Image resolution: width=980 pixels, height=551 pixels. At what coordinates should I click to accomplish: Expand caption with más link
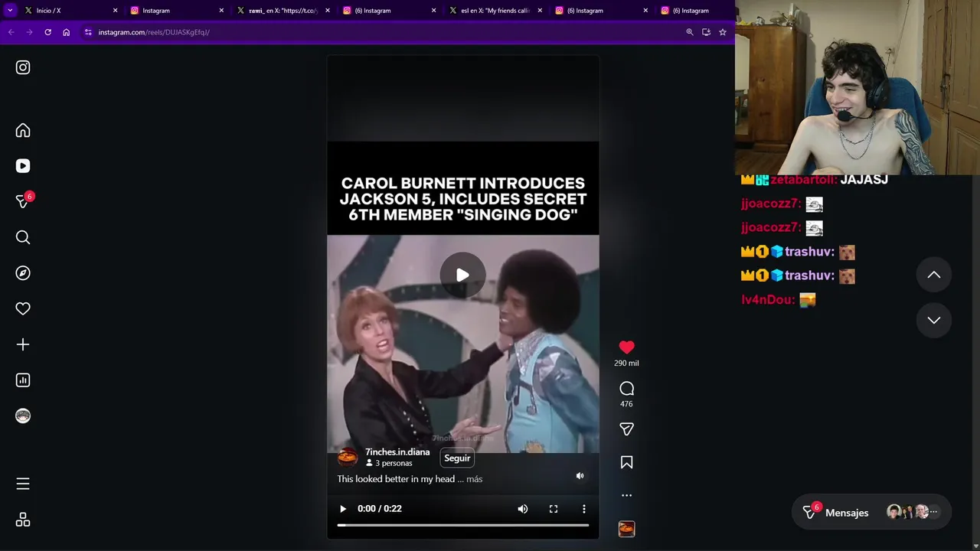click(474, 479)
